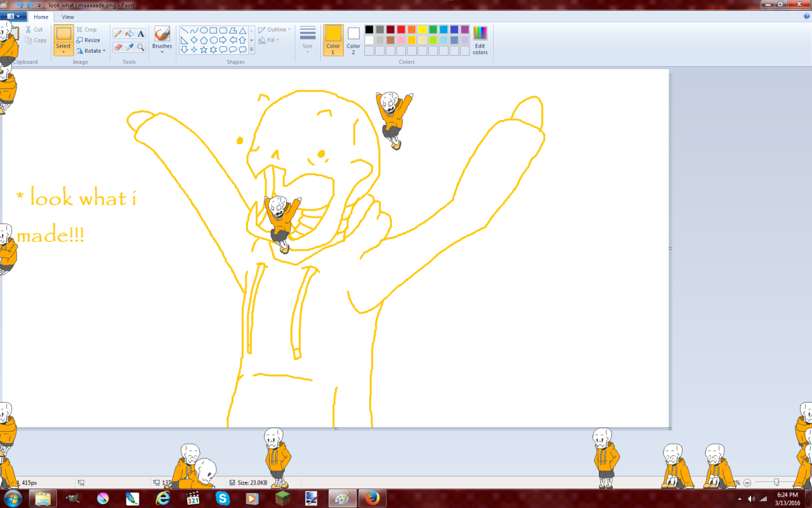Select the Text tool
The width and height of the screenshot is (812, 508).
click(141, 34)
